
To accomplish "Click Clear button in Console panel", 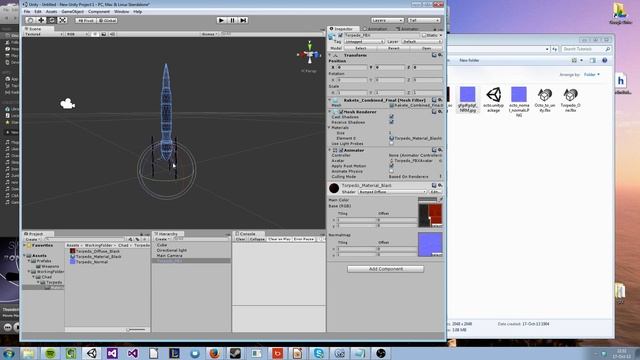I will click(240, 239).
